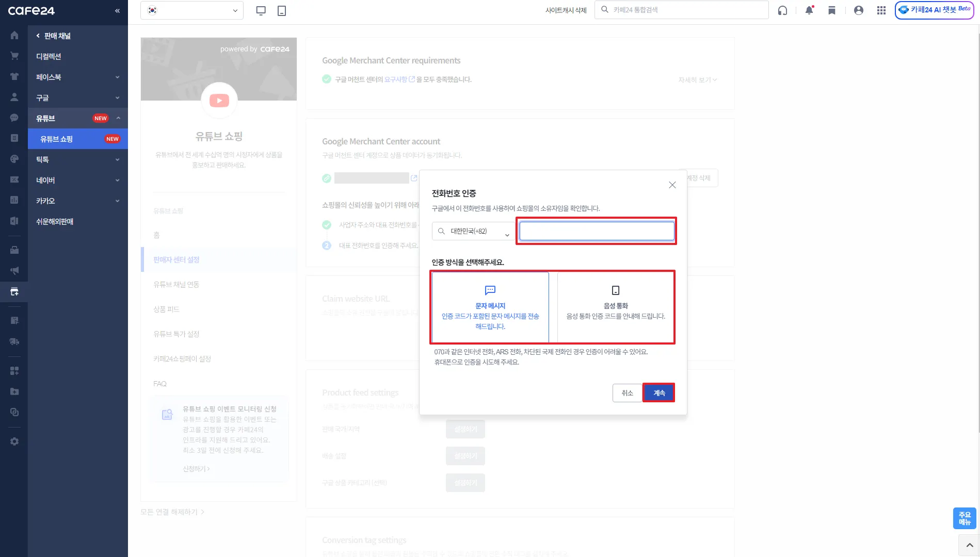Image resolution: width=980 pixels, height=557 pixels.
Task: Click the Cafe24 logo
Action: coord(31,11)
